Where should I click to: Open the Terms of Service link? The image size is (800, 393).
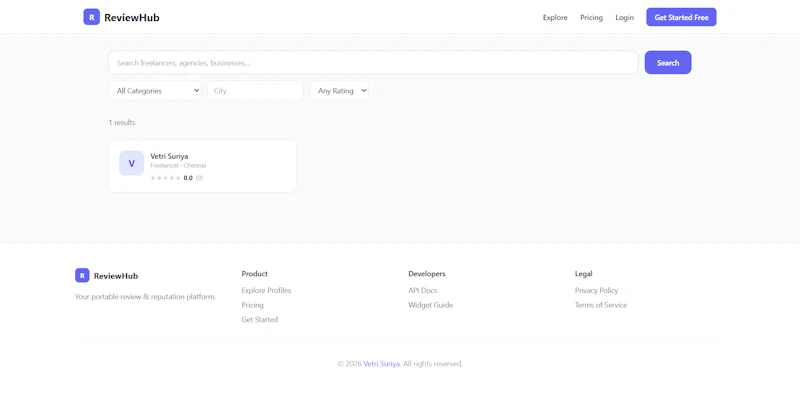pyautogui.click(x=601, y=305)
